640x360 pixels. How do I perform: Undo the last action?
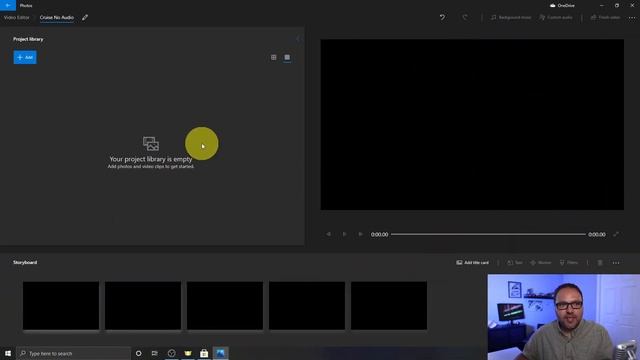442,17
